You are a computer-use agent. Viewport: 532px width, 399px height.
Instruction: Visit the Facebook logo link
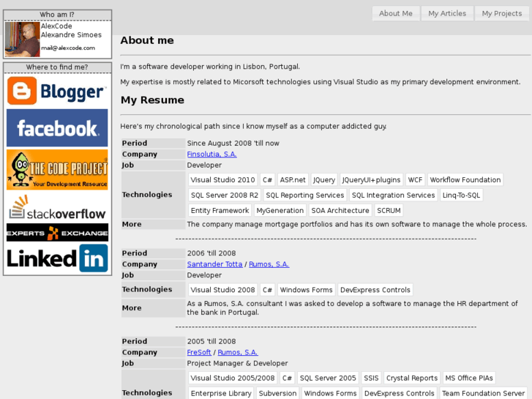point(57,128)
